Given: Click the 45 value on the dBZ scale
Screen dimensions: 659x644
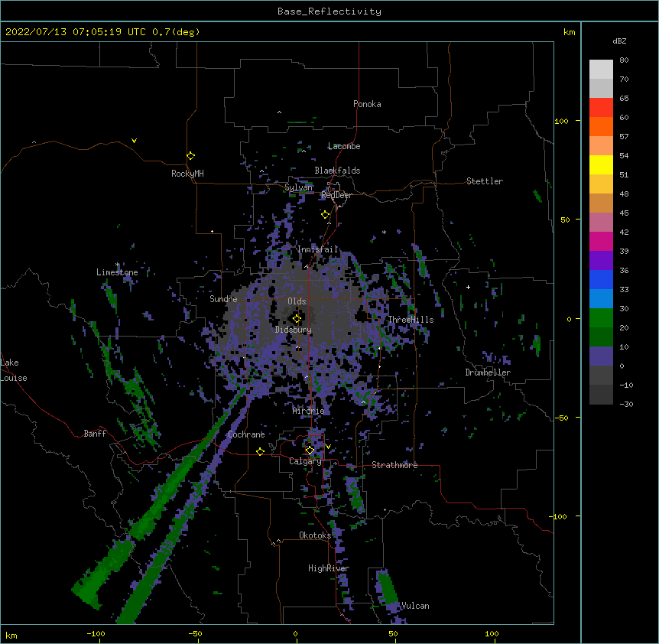Looking at the screenshot, I should [x=624, y=213].
